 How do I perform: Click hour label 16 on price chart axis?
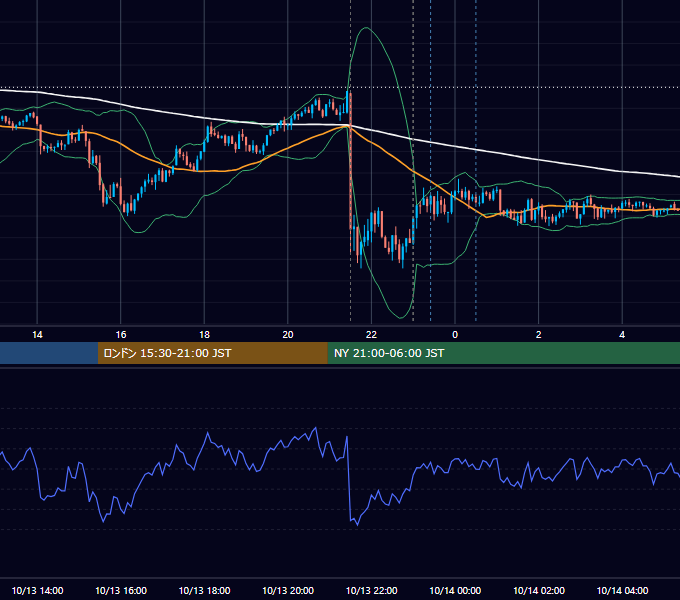pos(121,335)
